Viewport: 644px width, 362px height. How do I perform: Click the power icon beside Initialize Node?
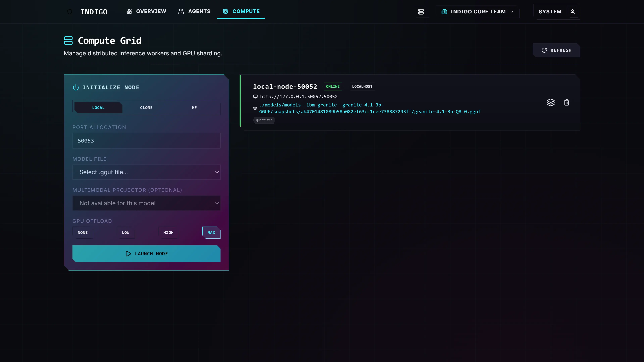(x=76, y=87)
